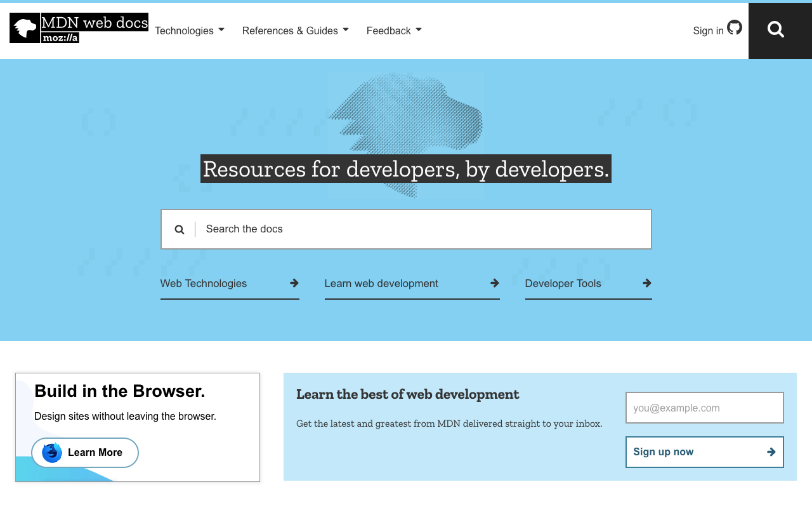Focus the Search the docs field
Screen dimensions: 812x508
(419, 229)
